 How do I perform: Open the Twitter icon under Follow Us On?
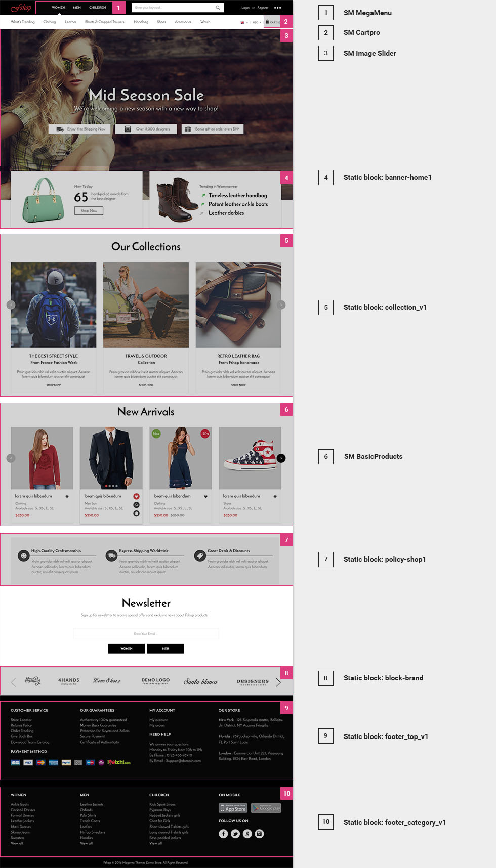click(x=235, y=834)
